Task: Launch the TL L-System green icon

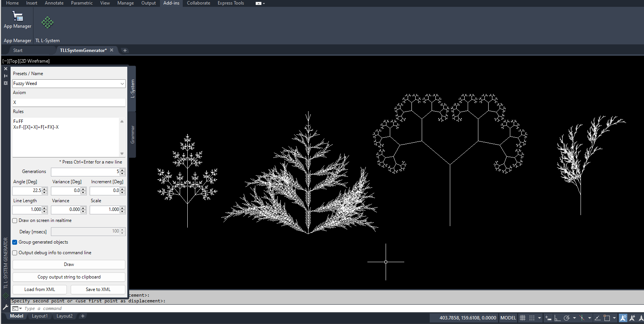Action: 47,22
